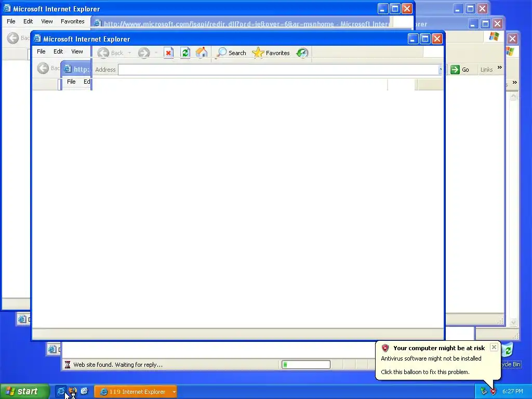The height and width of the screenshot is (399, 532).
Task: Open Favorites menu in the back-left Explorer window
Action: tap(73, 21)
